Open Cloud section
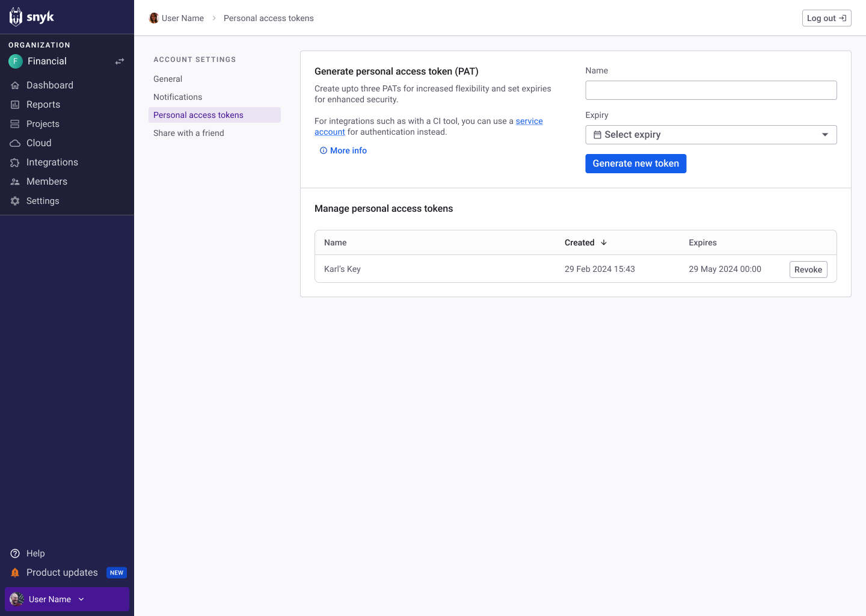Screen dimensions: 866x616 [x=39, y=143]
